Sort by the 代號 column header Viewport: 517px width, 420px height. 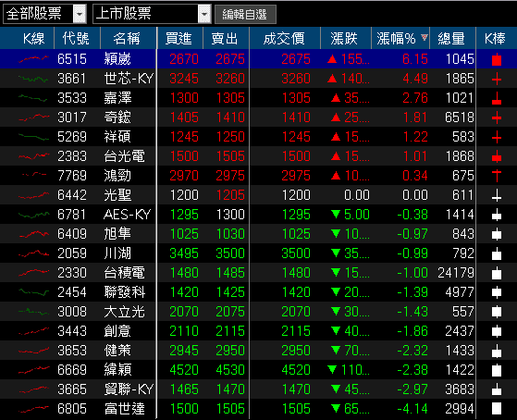click(x=76, y=39)
